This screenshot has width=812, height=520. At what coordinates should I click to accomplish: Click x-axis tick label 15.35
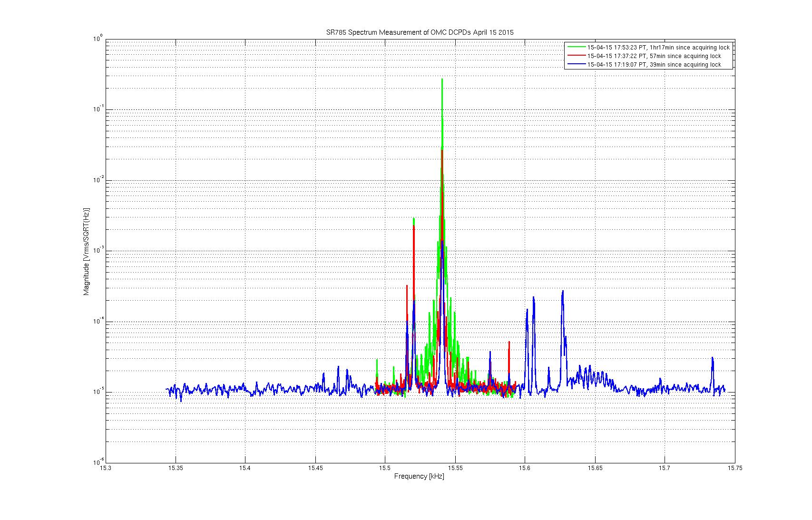pyautogui.click(x=176, y=468)
